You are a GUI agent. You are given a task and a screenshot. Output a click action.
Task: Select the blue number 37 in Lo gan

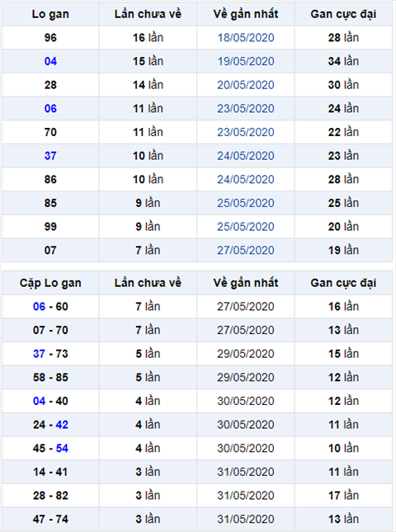tap(50, 156)
